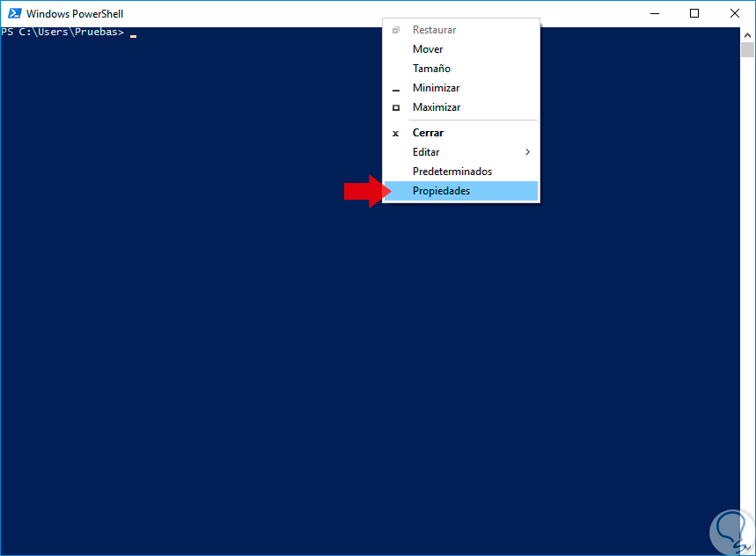Minimize the PowerShell window
Screen dimensions: 756x556
pos(654,13)
